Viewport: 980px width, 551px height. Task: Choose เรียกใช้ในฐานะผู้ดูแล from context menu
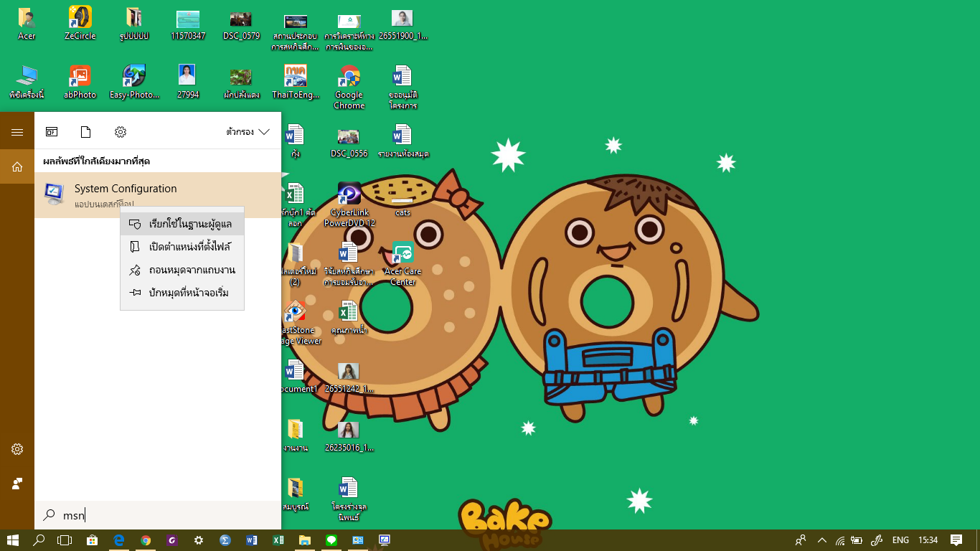[x=182, y=224]
